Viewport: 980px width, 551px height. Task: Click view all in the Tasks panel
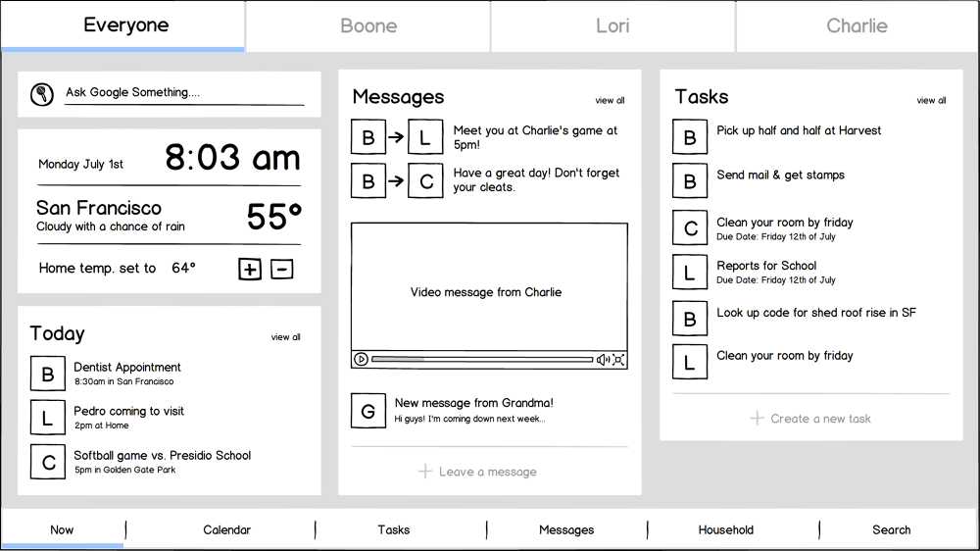[931, 100]
